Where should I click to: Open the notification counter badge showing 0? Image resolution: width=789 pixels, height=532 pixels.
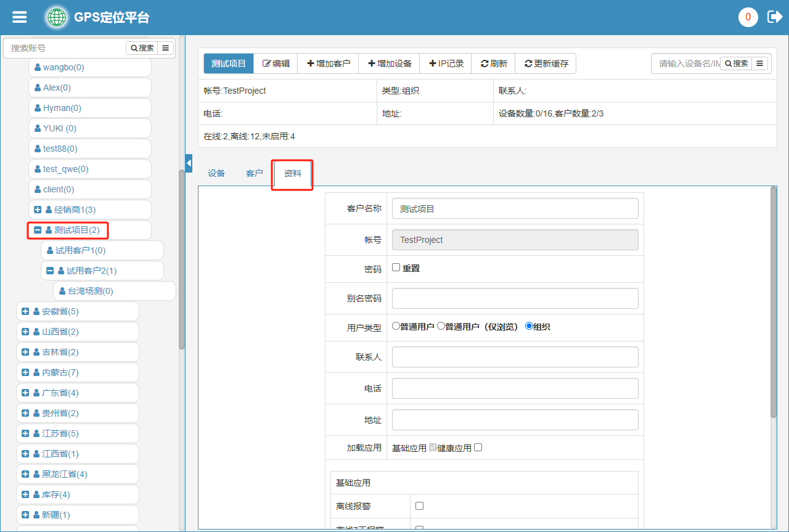pos(748,17)
